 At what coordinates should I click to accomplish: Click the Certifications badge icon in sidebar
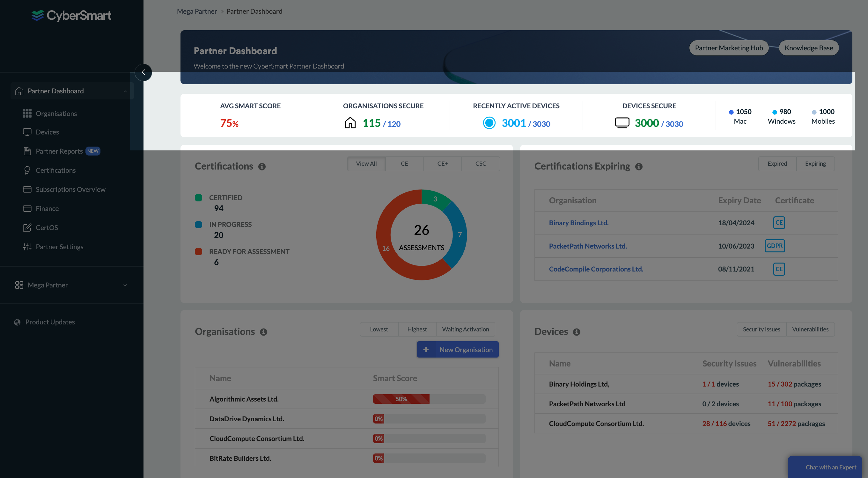[27, 170]
